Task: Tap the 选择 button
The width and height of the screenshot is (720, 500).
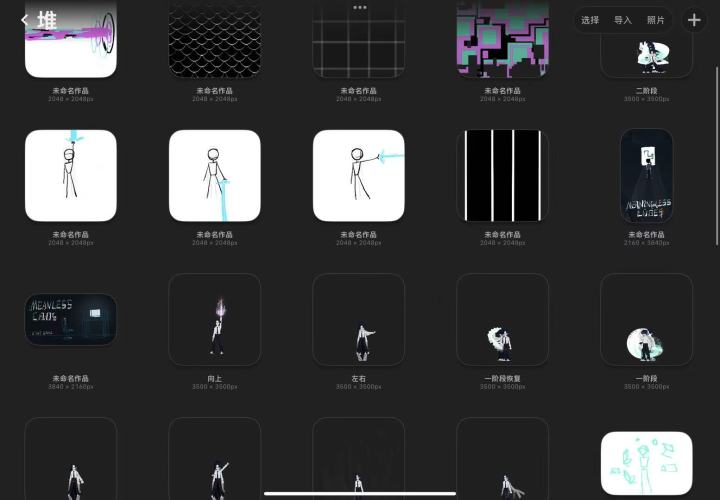Action: tap(590, 20)
